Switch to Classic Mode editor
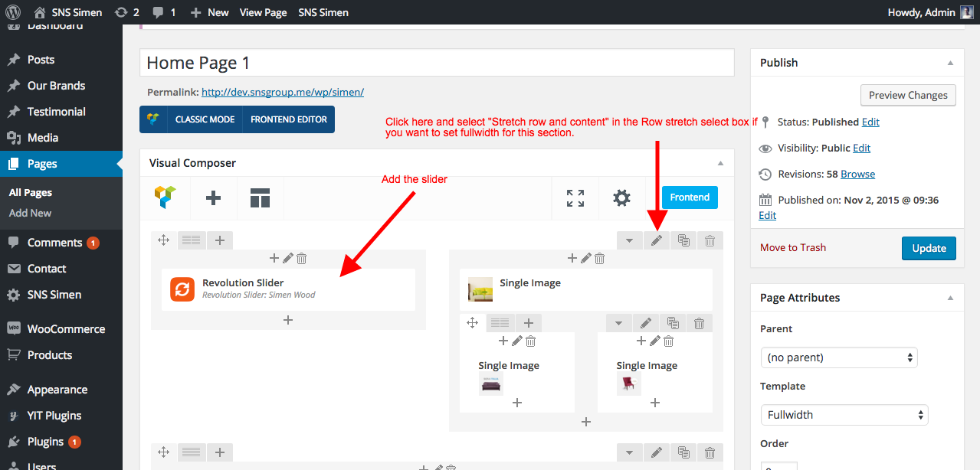This screenshot has width=980, height=470. pyautogui.click(x=191, y=119)
